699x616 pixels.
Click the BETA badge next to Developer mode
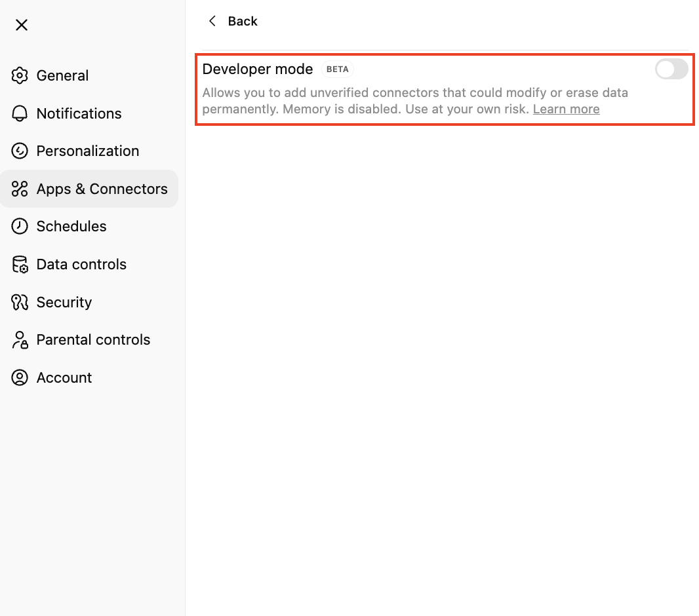point(338,69)
